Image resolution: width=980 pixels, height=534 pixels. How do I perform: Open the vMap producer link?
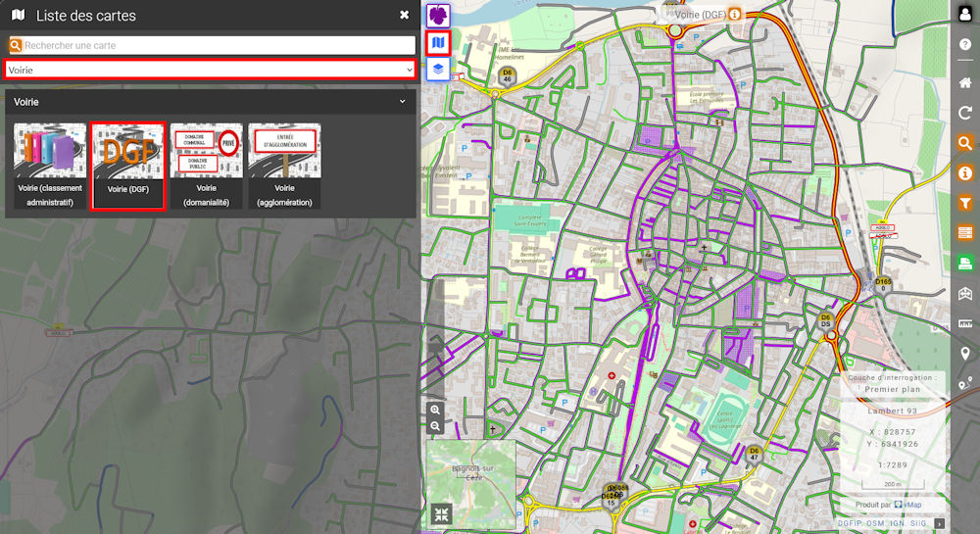click(x=908, y=505)
